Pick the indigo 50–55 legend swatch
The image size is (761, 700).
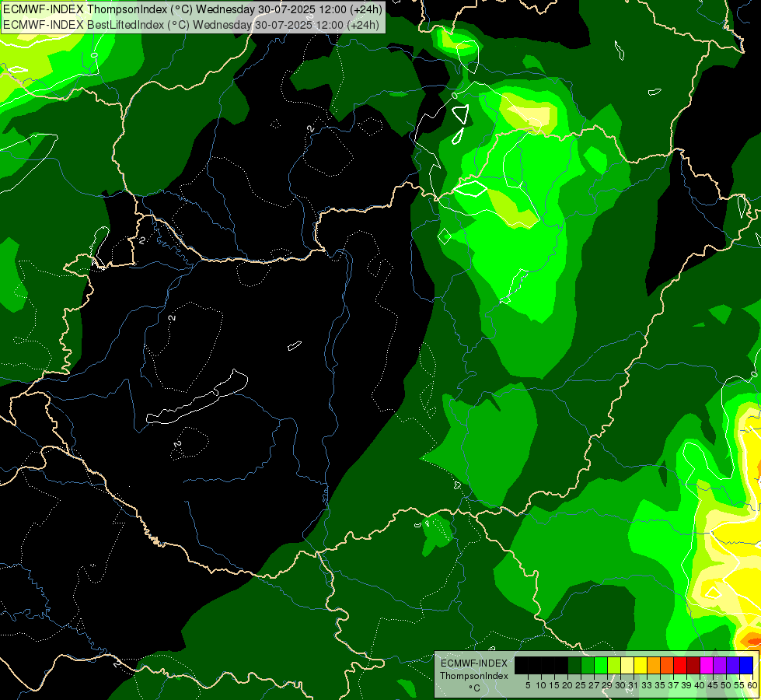(733, 665)
